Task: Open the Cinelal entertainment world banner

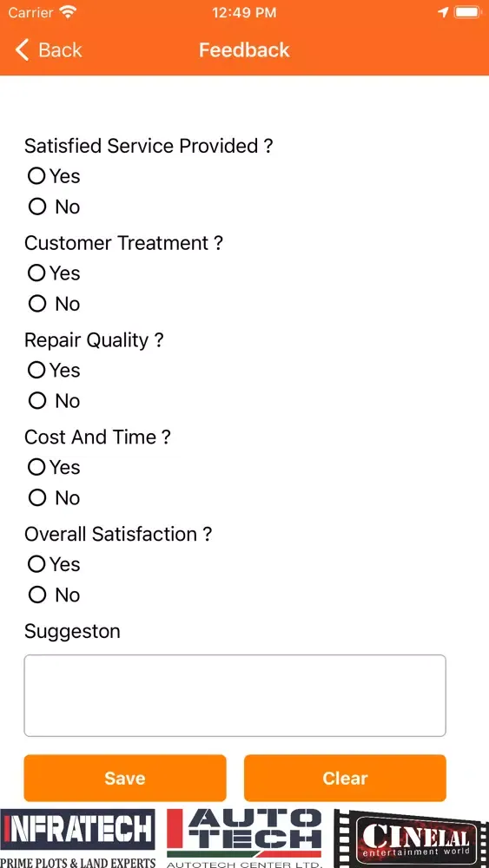Action: 411,838
